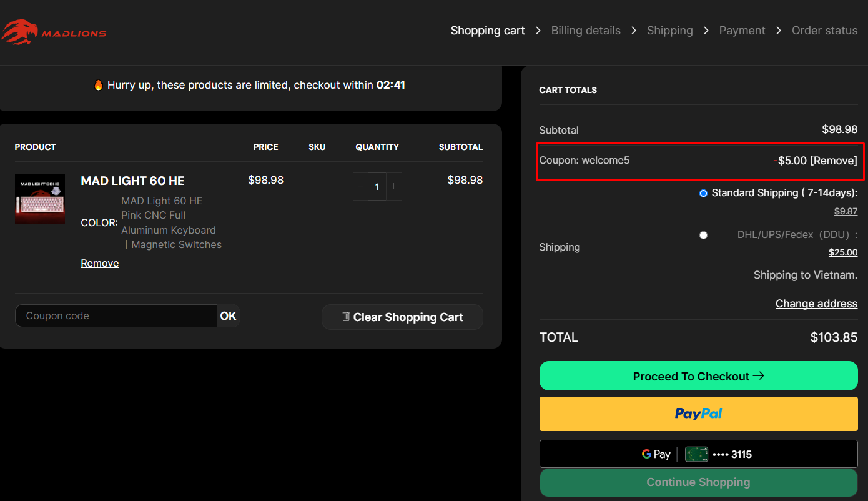Click the Shipping to Vietnam text
The width and height of the screenshot is (868, 501).
pos(806,275)
